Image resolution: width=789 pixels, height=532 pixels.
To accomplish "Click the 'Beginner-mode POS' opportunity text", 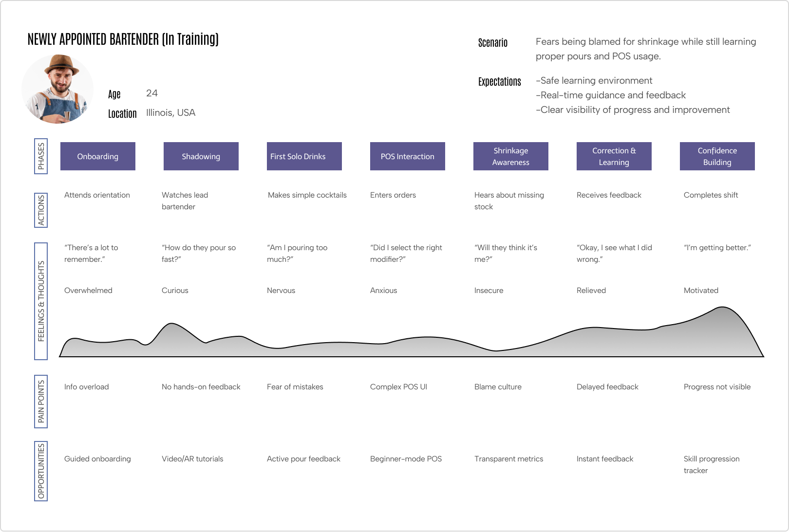I will pos(406,459).
